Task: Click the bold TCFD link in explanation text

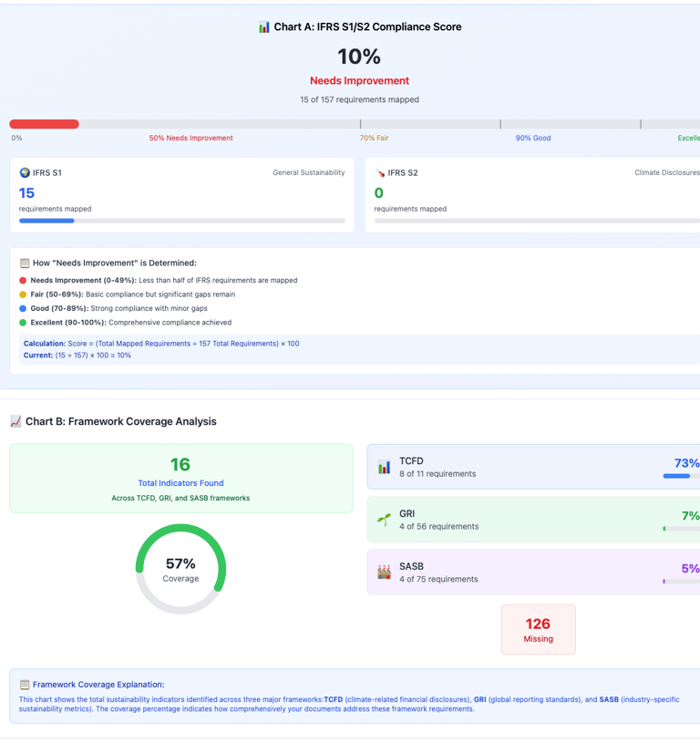Action: (x=334, y=699)
